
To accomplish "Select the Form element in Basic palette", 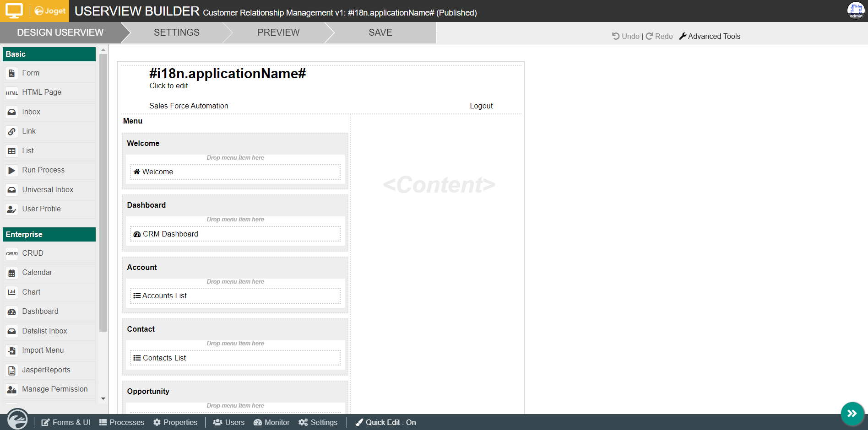I will click(30, 73).
